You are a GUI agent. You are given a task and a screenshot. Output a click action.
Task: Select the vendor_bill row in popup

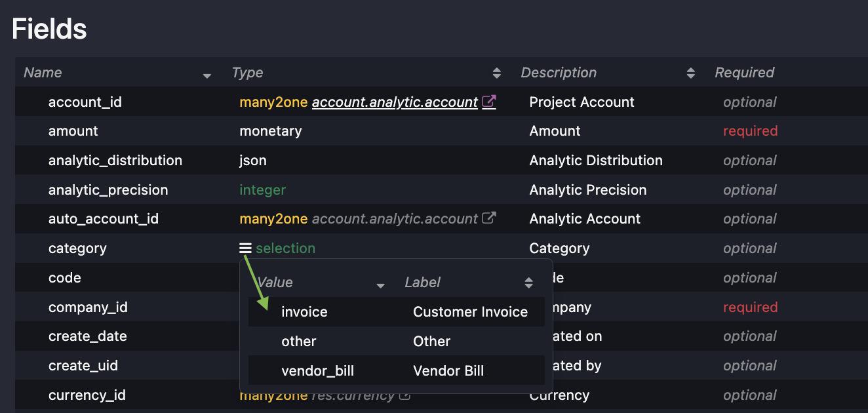(x=317, y=370)
